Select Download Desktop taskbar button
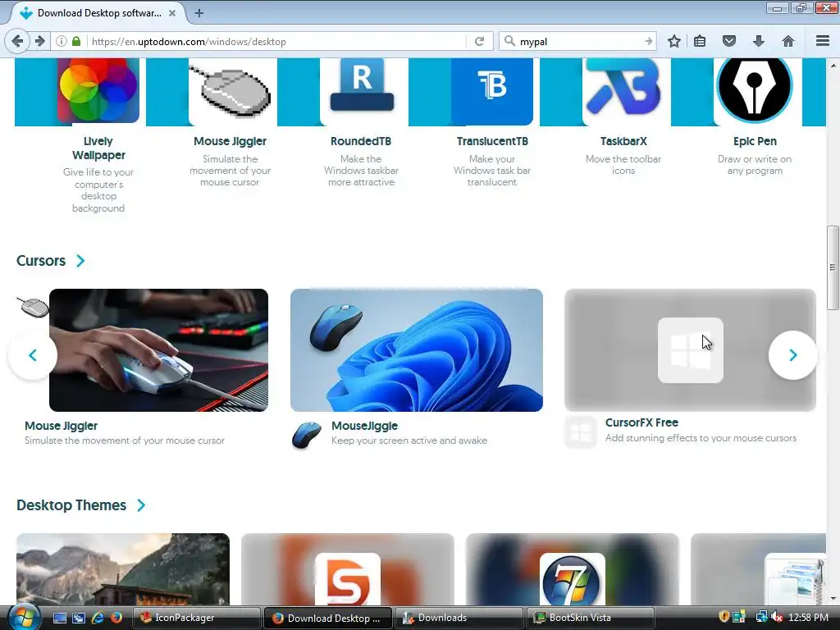 tap(328, 618)
